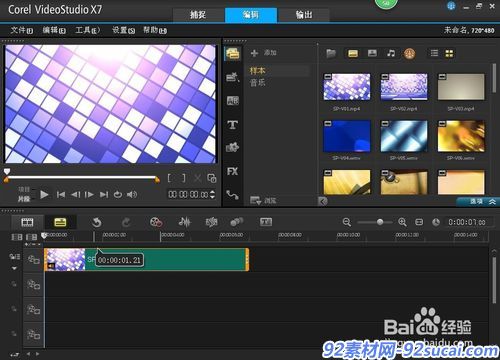Open the Track Motion icon
This screenshot has height=360, width=500.
pos(237,222)
